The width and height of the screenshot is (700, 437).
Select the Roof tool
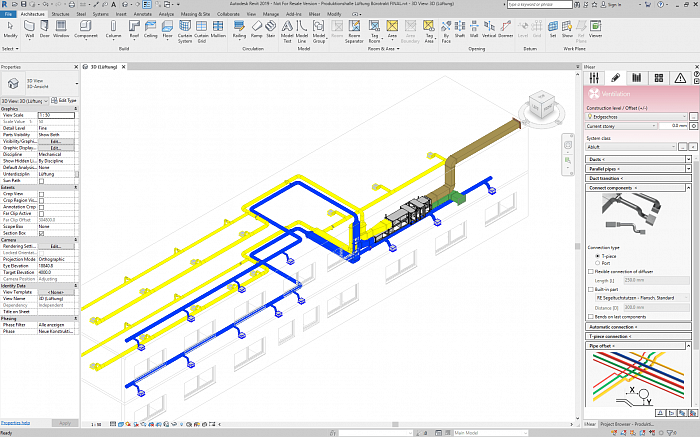tap(134, 29)
